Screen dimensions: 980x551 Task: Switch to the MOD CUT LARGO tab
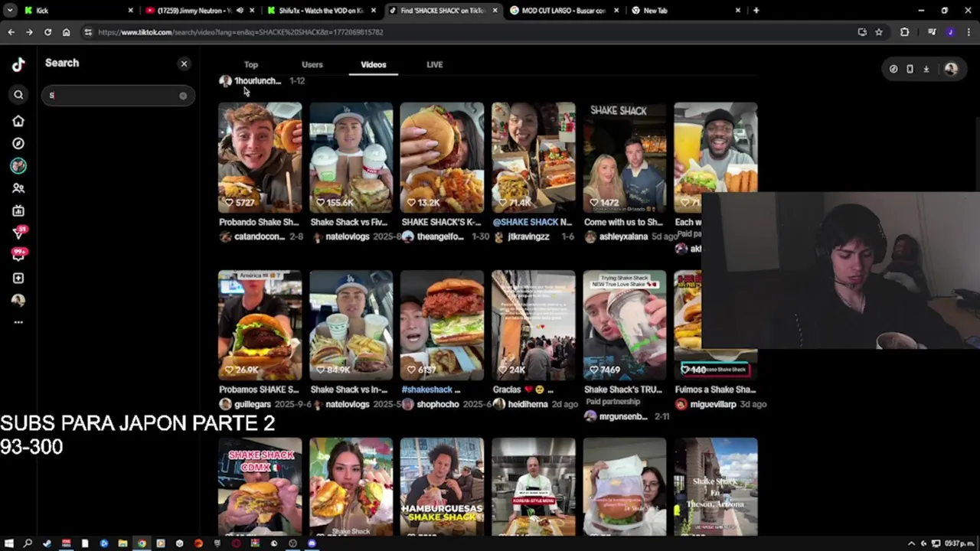point(563,11)
